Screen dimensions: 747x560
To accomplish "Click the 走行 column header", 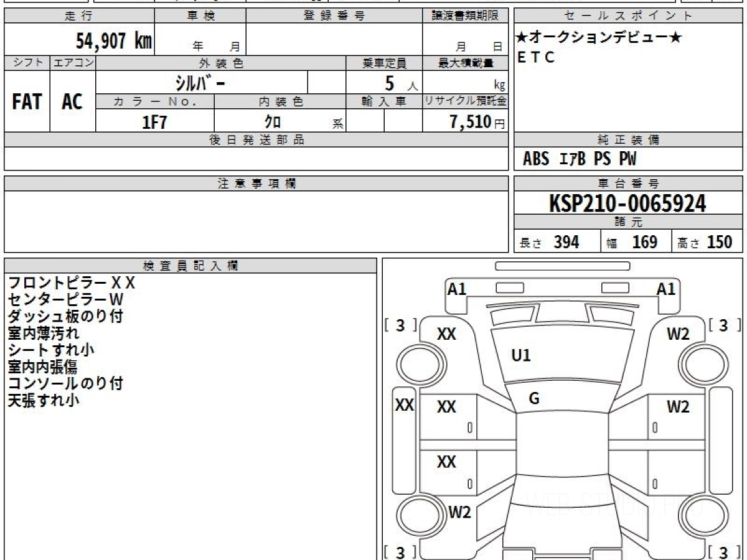I will click(x=79, y=16).
